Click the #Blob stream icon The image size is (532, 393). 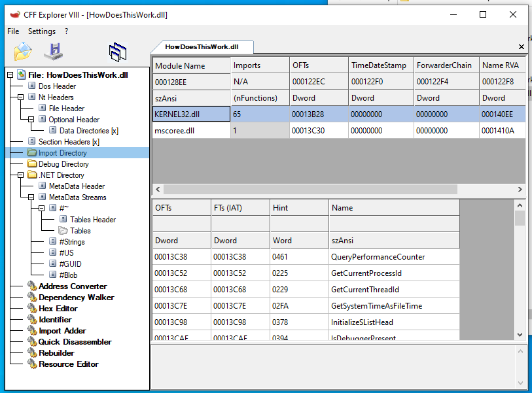53,275
